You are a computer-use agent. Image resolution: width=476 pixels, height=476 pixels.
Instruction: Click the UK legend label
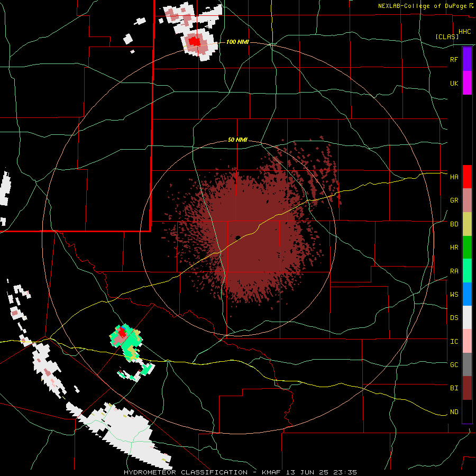[x=454, y=83]
